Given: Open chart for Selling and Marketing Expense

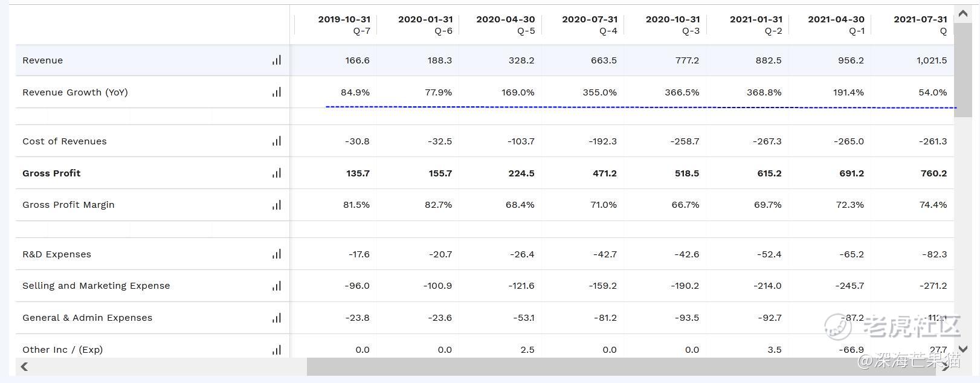Looking at the screenshot, I should point(277,286).
